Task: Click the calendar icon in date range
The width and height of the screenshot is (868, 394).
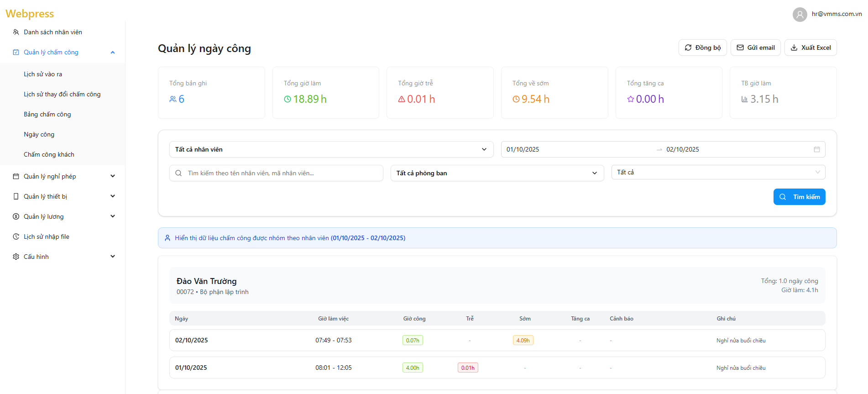Action: coord(816,149)
